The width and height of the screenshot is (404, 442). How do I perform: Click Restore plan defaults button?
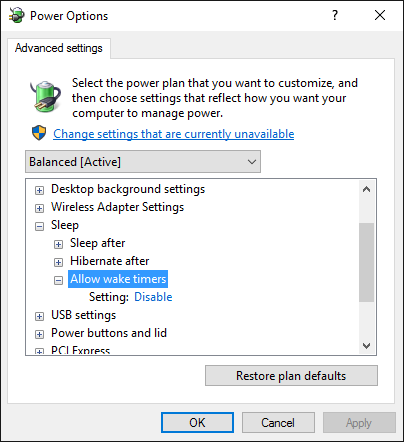pos(291,376)
